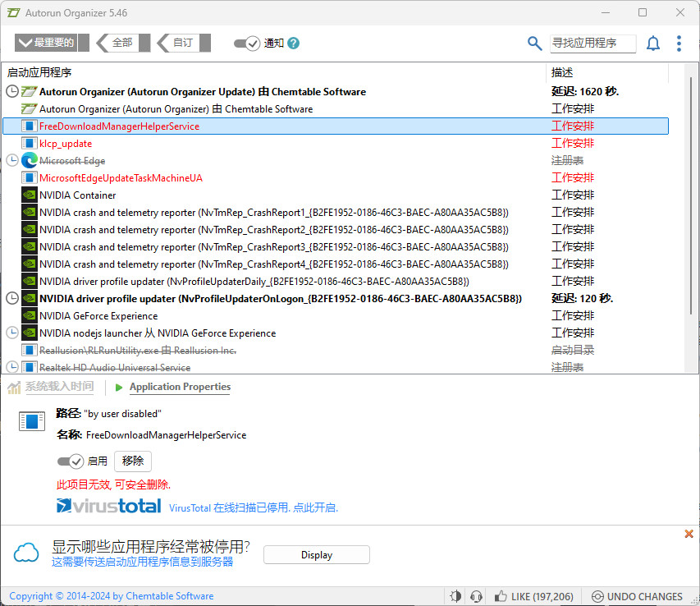Click MicrosoftEdgeUpdateTaskMachineUA row icon
This screenshot has height=606, width=700.
[30, 177]
